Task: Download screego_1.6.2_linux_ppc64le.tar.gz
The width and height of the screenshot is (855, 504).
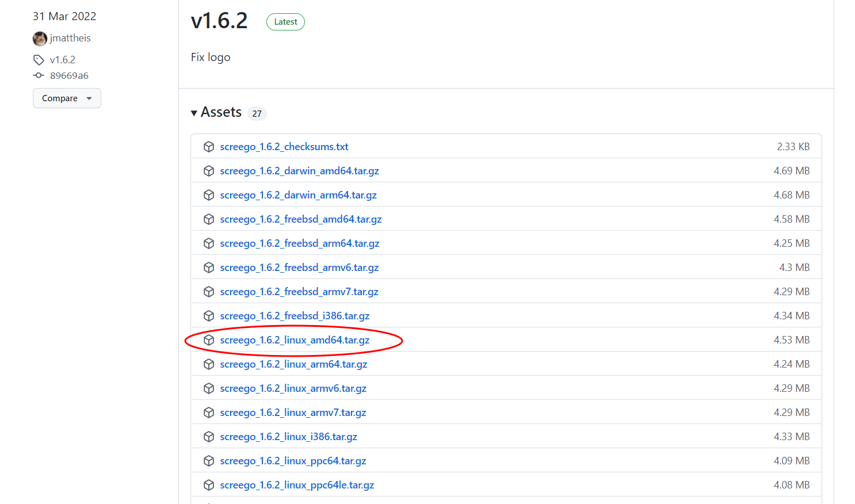Action: (x=297, y=485)
